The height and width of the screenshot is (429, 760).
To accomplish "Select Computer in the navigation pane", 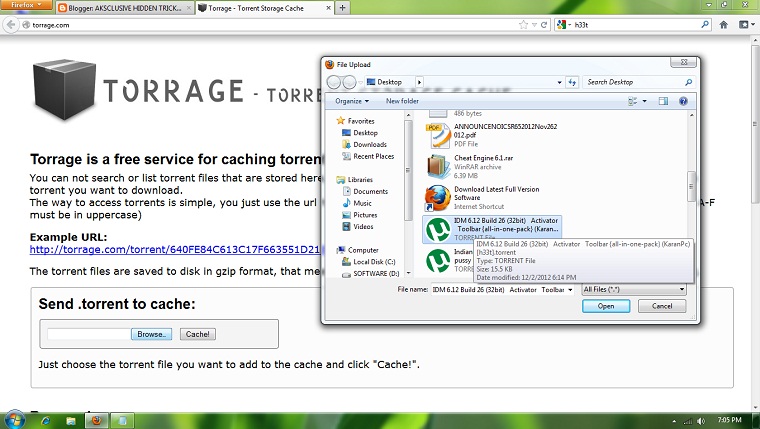I will pos(358,250).
